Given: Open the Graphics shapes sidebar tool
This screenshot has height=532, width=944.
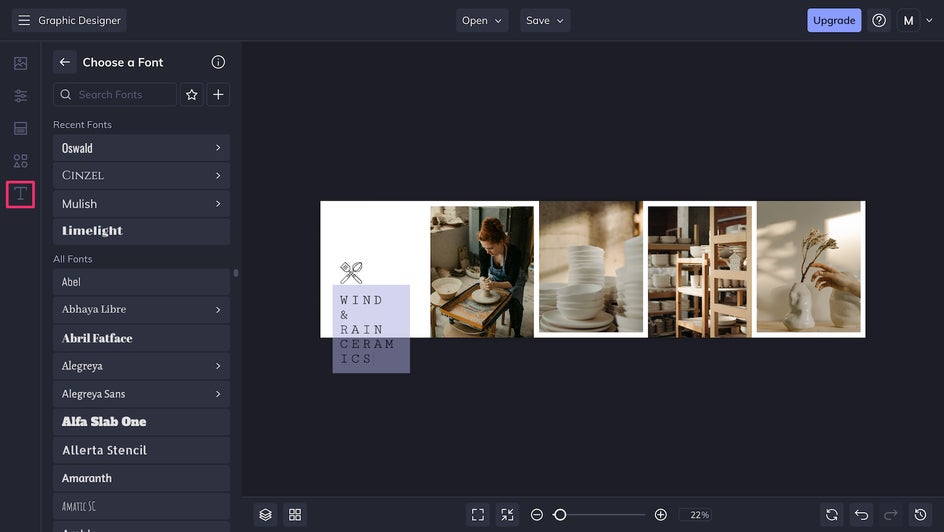Looking at the screenshot, I should click(x=20, y=161).
